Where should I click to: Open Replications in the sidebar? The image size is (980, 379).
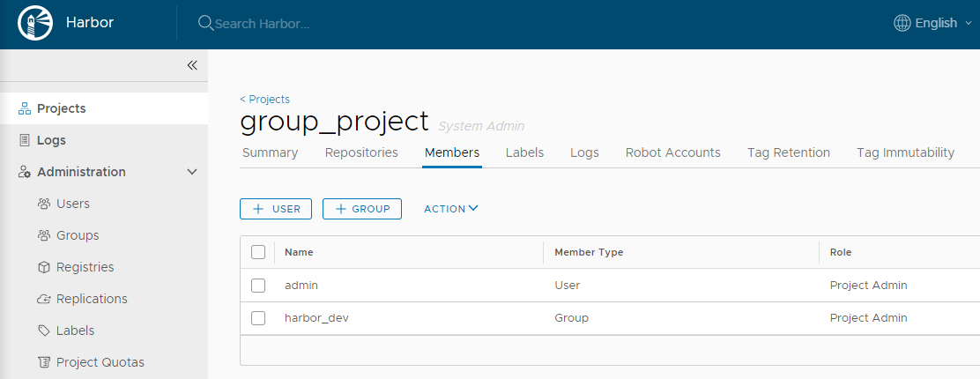(91, 299)
